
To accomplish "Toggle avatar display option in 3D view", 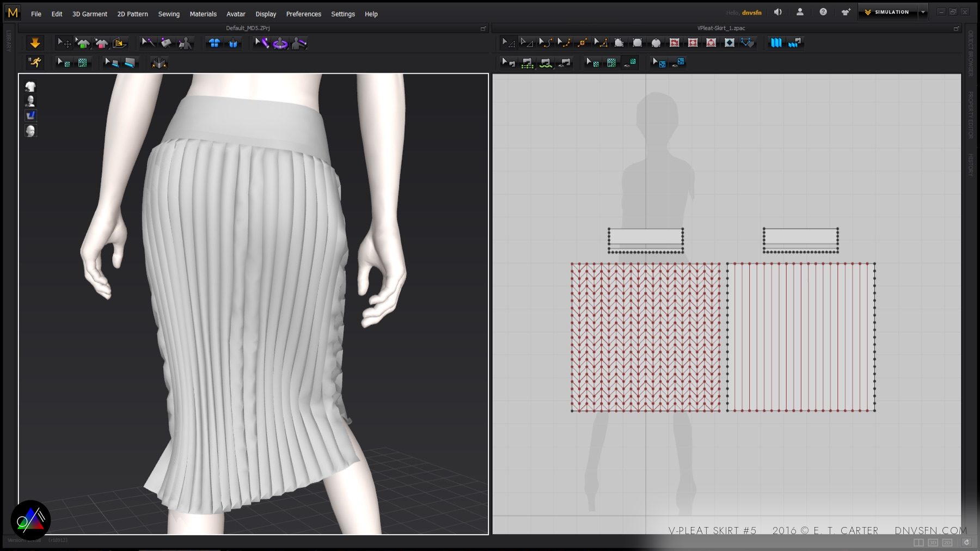I will 30,101.
